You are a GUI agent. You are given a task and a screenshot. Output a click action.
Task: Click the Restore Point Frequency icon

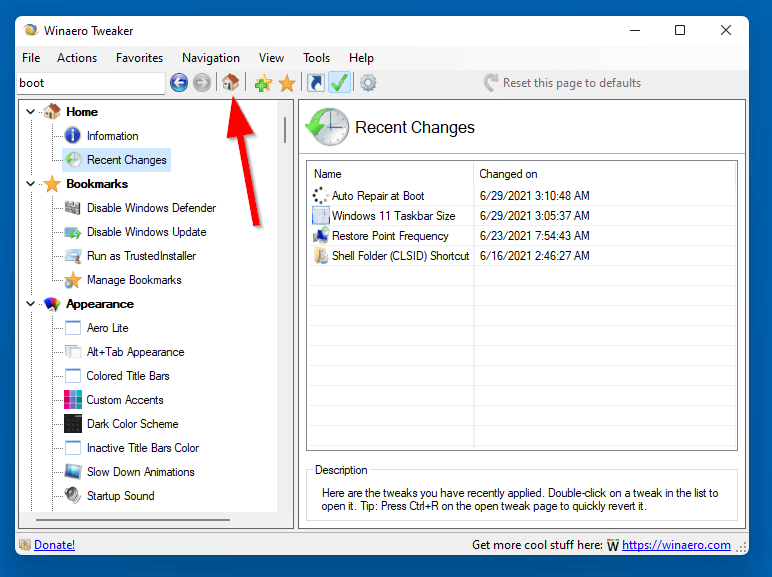click(321, 235)
